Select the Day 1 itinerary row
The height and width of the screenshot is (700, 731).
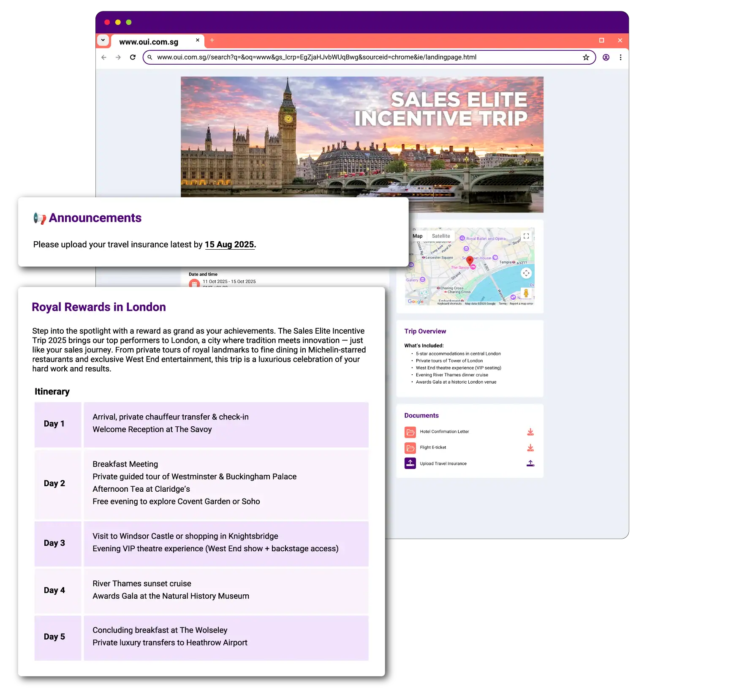point(201,425)
